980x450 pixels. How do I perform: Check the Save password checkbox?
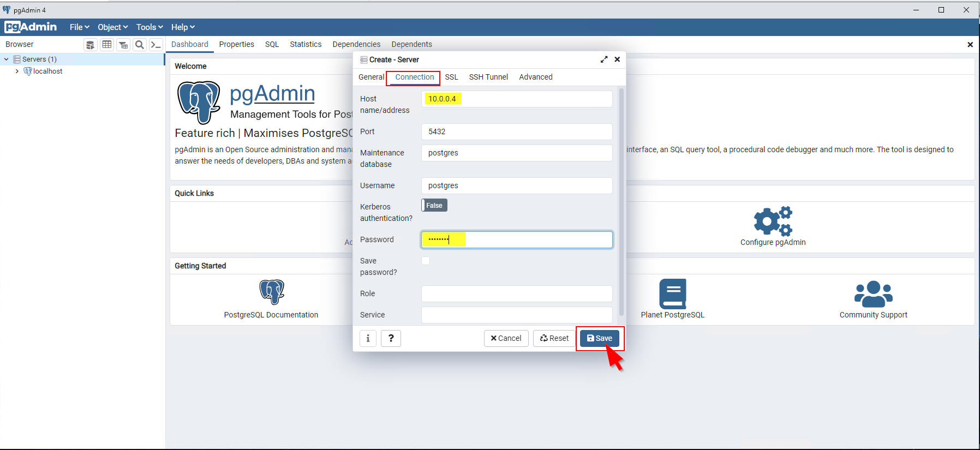pos(426,261)
